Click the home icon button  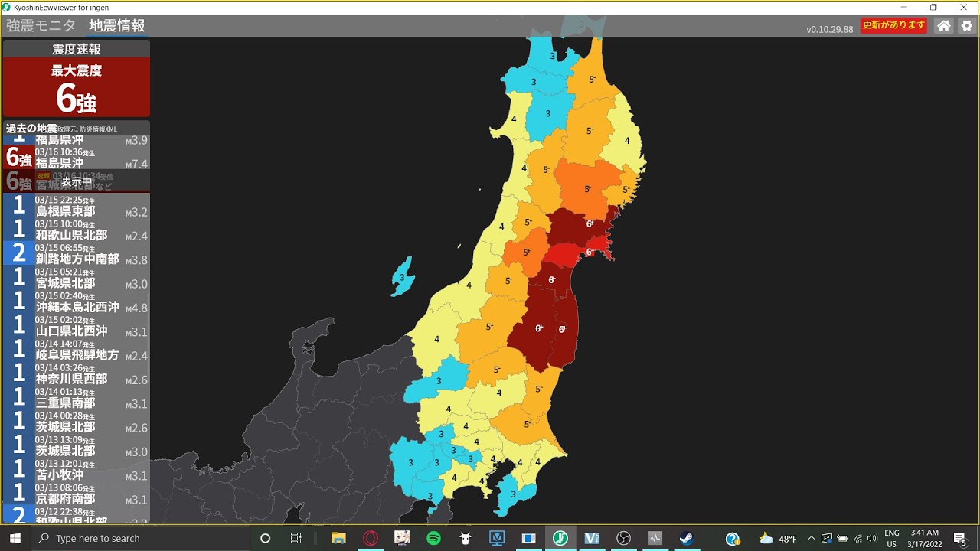click(x=944, y=26)
